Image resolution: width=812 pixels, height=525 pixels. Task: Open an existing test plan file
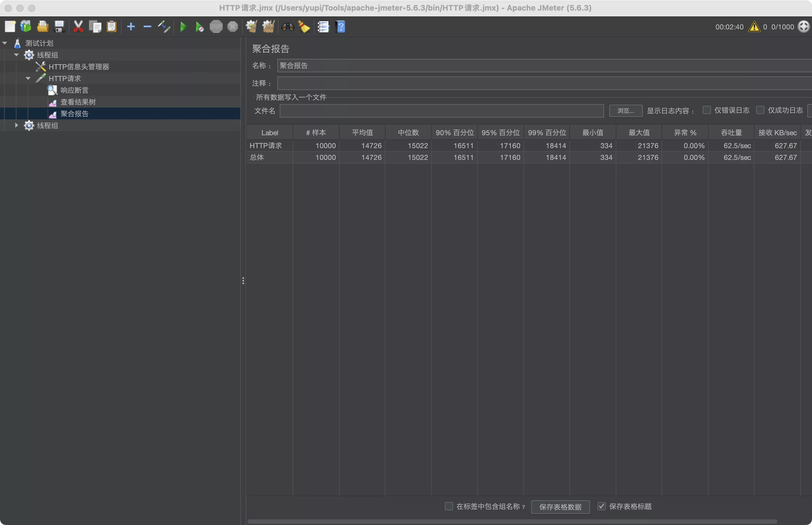pos(43,26)
